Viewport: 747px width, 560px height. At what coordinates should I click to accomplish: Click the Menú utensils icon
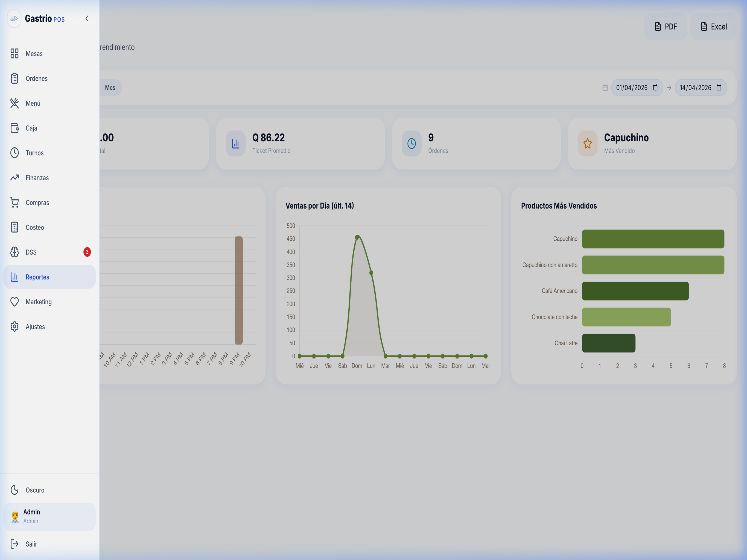point(14,103)
